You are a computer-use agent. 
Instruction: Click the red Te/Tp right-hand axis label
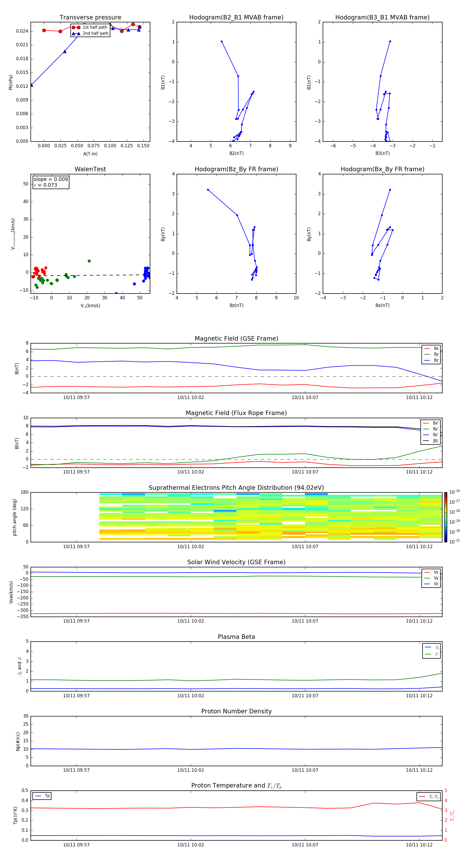click(452, 815)
